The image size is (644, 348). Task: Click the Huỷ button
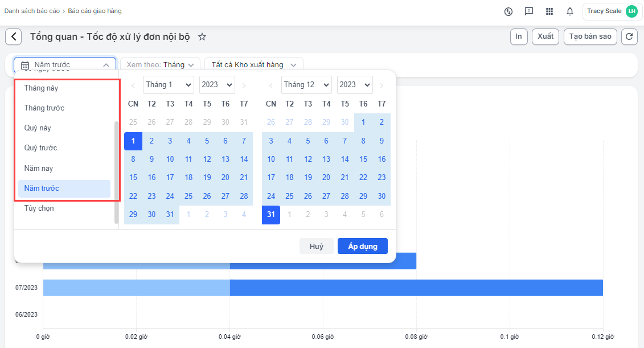pyautogui.click(x=317, y=246)
